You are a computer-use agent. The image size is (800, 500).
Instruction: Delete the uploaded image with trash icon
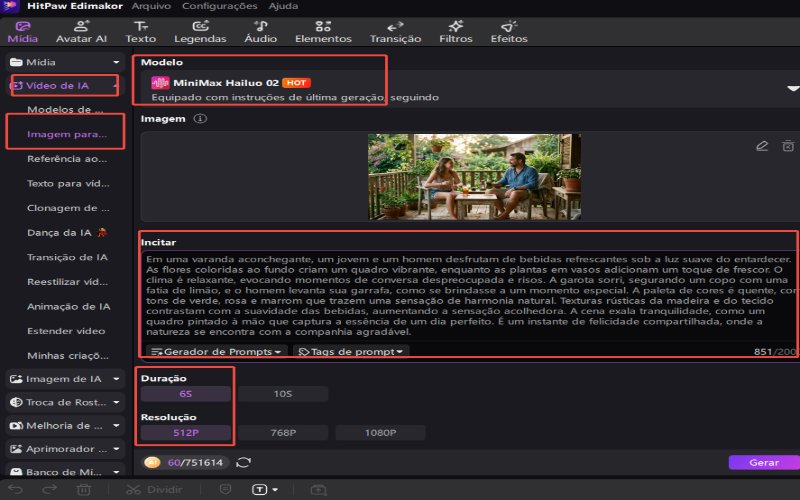point(788,146)
